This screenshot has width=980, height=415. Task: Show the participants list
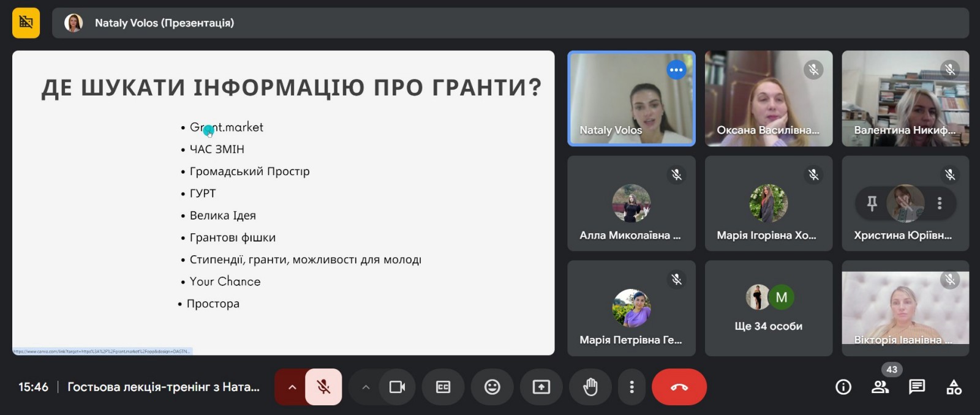tap(880, 387)
